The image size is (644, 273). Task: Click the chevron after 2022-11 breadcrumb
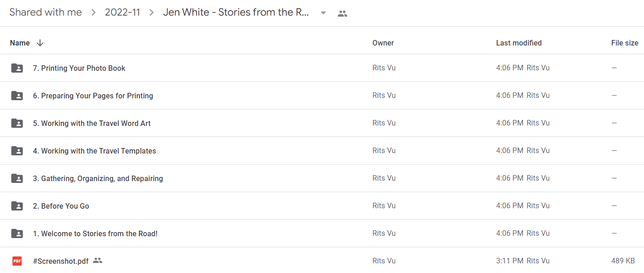pyautogui.click(x=151, y=13)
